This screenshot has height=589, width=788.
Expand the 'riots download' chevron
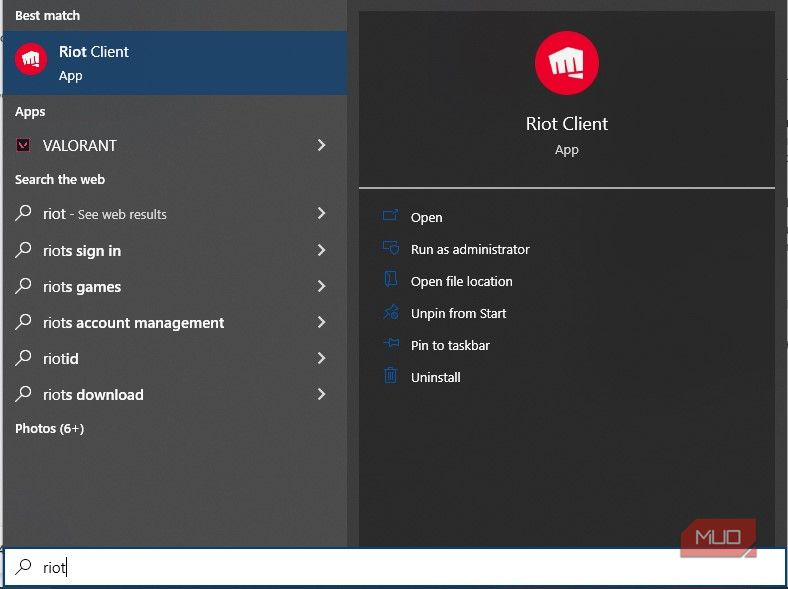pos(322,395)
